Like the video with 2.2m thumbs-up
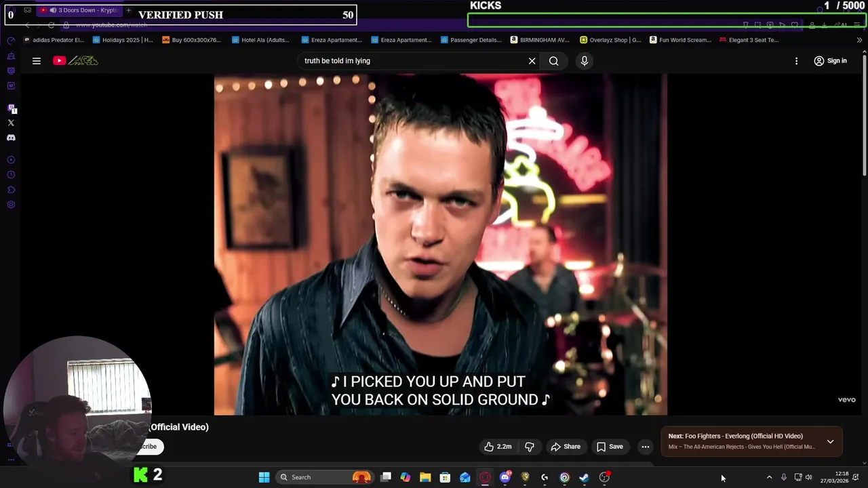868x488 pixels. click(x=498, y=447)
